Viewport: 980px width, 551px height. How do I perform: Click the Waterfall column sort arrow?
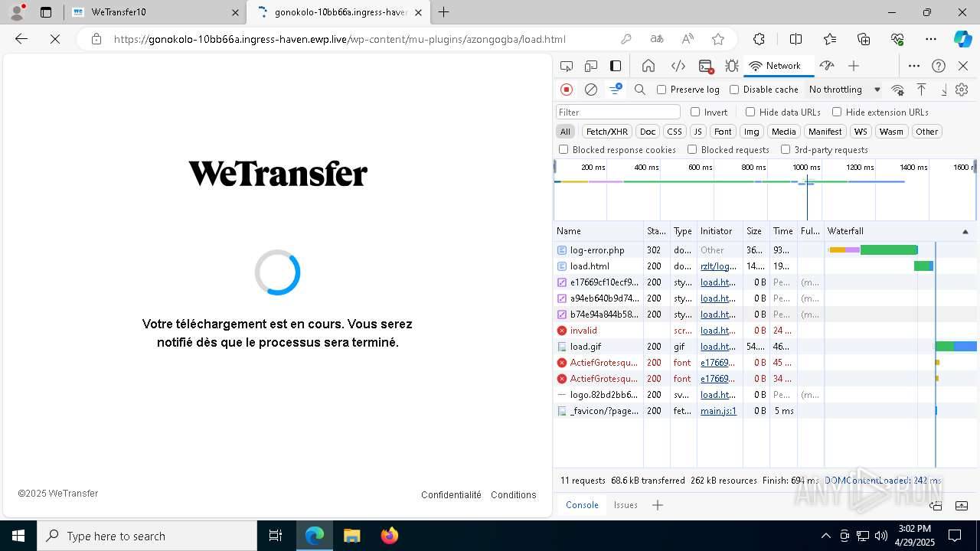pyautogui.click(x=965, y=231)
